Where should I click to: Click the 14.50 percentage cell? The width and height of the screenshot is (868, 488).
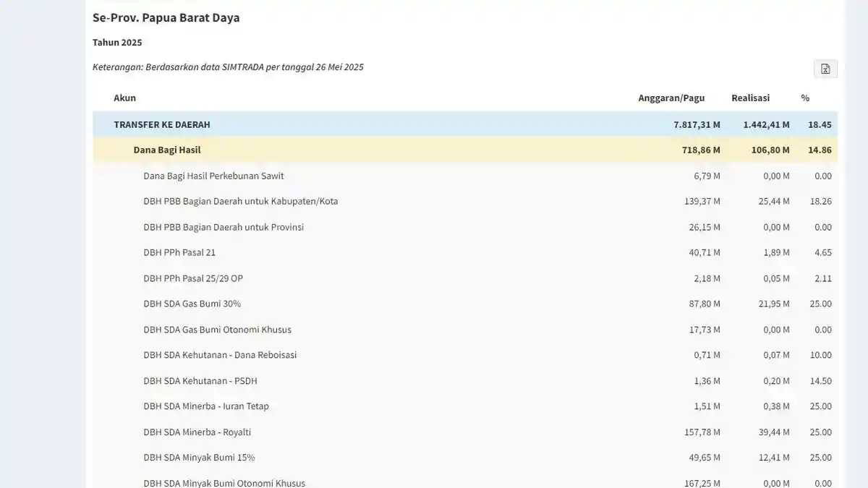pyautogui.click(x=820, y=381)
